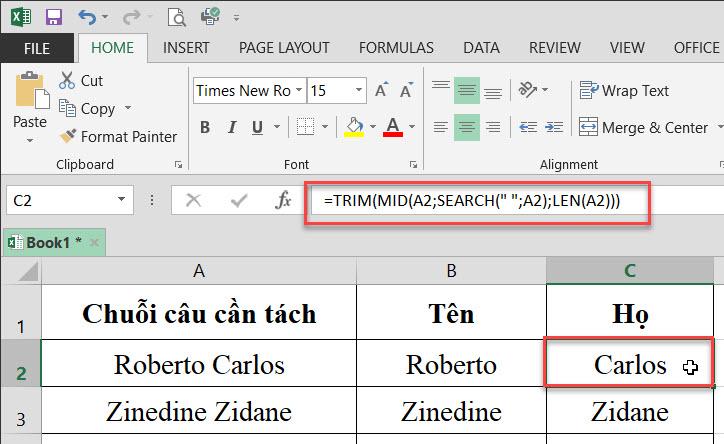Click the Select All corner triangle
The image size is (724, 444).
(x=27, y=271)
